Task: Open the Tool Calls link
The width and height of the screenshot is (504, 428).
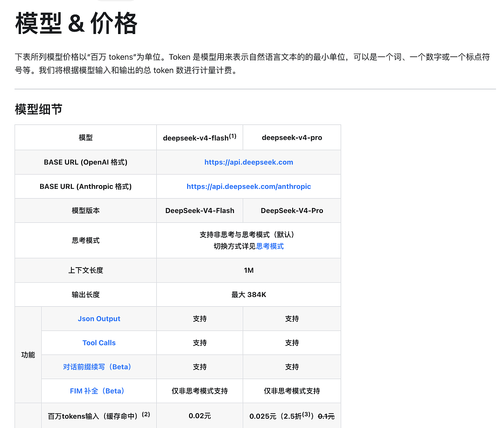Action: [x=98, y=343]
